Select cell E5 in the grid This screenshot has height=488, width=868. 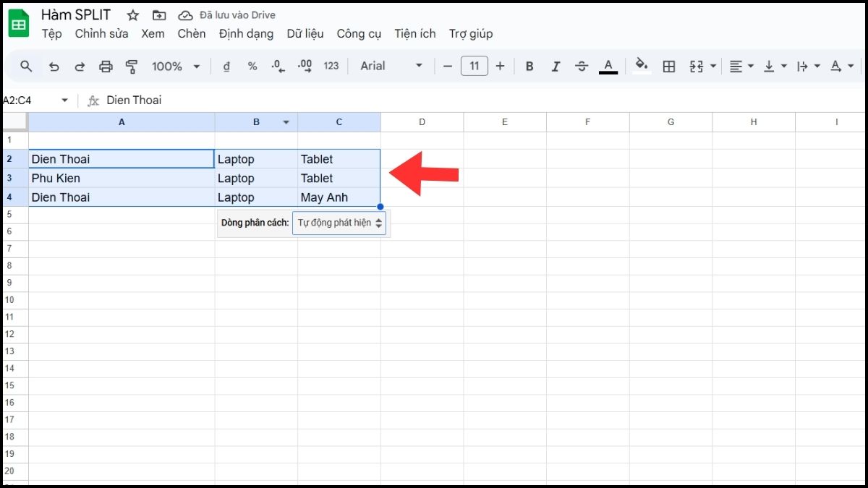(504, 215)
